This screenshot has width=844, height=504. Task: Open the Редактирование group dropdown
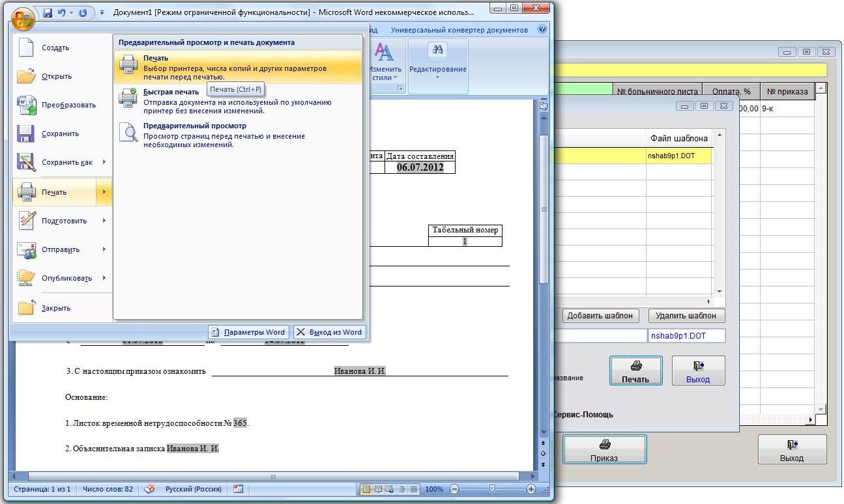[438, 64]
